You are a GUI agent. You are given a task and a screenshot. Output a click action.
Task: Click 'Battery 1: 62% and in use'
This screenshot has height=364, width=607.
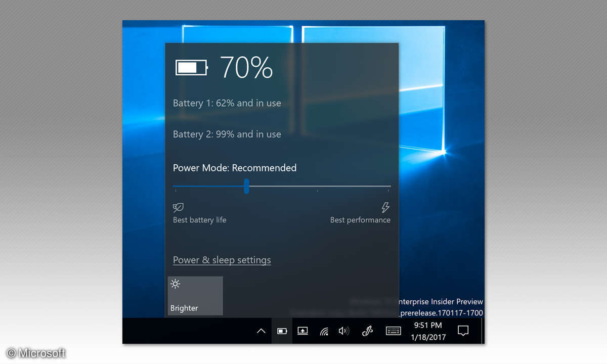(x=227, y=103)
